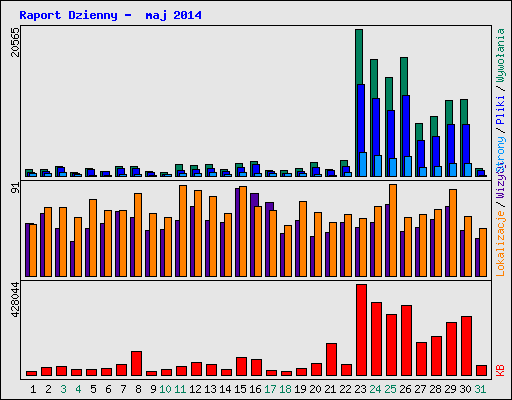Click day label 13 on the x-axis
The height and width of the screenshot is (400, 512).
210,389
